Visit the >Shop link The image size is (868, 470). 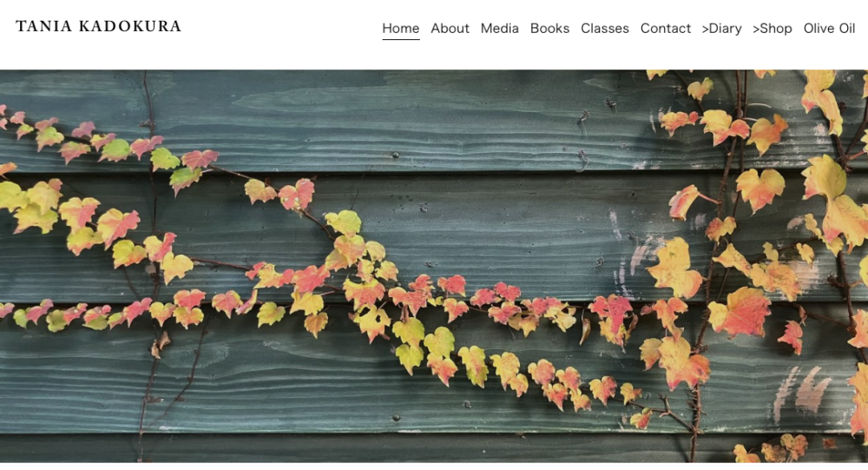(x=773, y=29)
